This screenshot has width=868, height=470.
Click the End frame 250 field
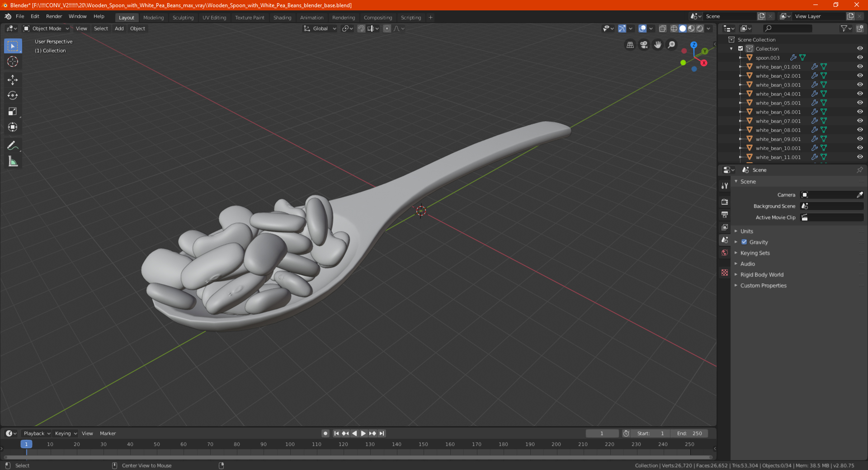689,433
